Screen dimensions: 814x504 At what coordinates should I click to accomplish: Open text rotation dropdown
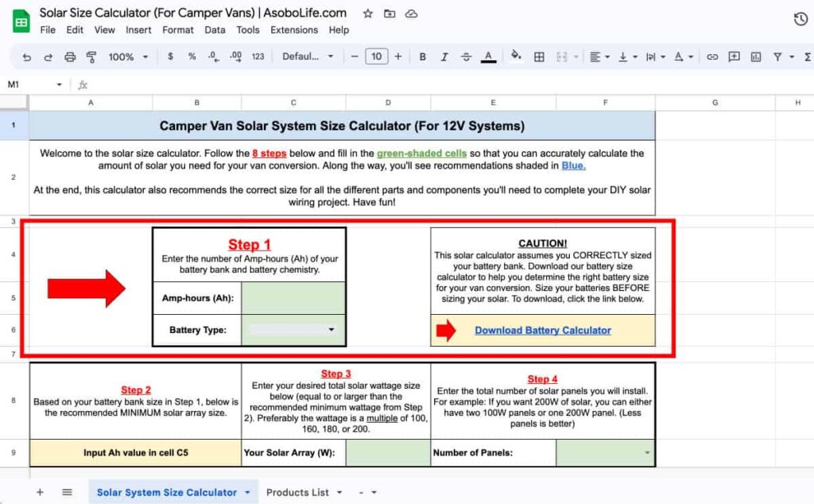point(683,57)
